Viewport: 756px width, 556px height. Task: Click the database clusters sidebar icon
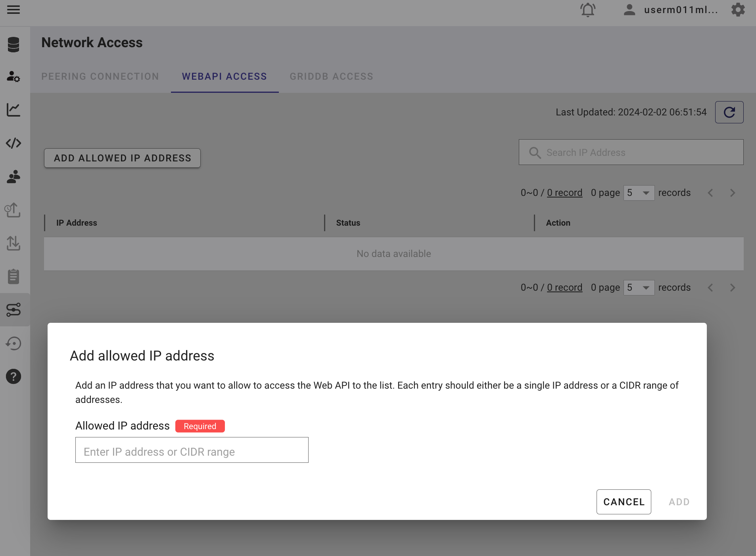click(13, 44)
